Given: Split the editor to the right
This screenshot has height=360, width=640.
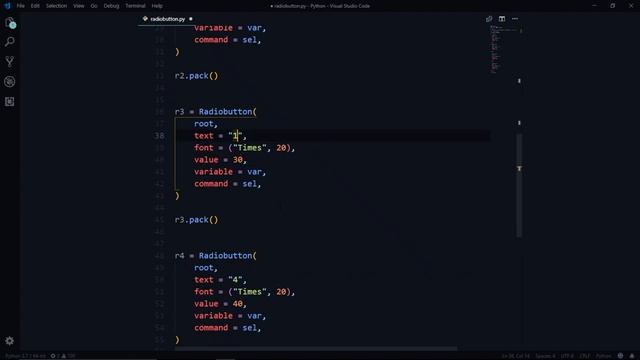Looking at the screenshot, I should (502, 19).
